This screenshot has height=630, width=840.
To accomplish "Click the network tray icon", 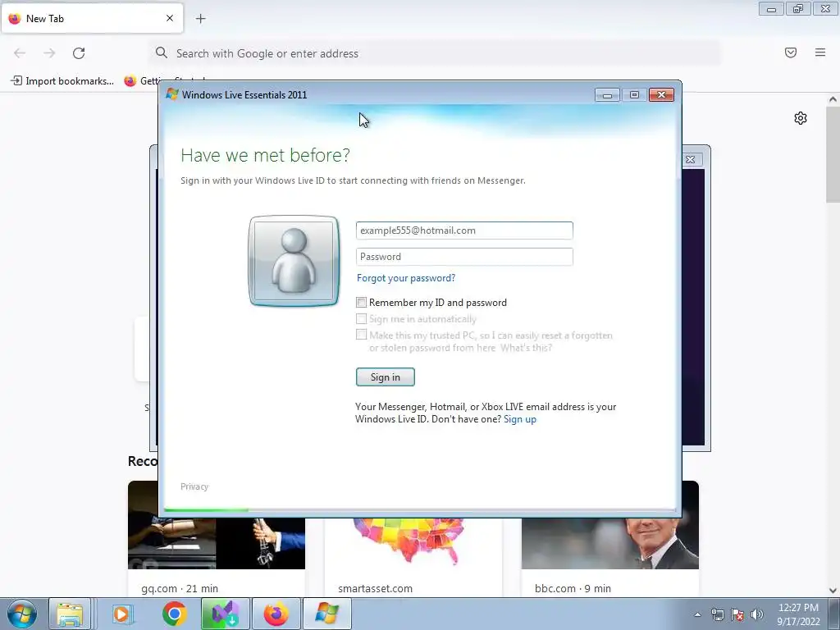I will (717, 614).
